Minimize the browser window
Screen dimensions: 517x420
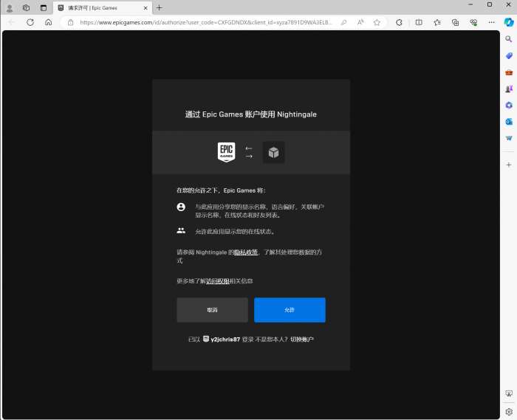click(470, 4)
